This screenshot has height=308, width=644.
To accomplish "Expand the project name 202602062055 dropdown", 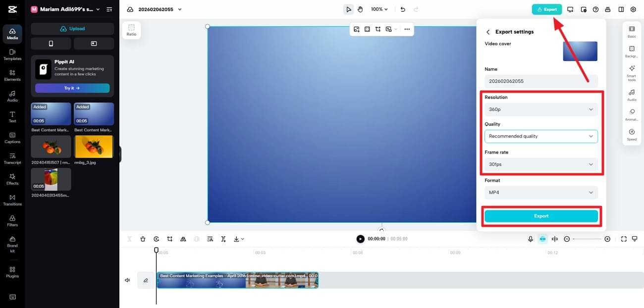I will tap(179, 9).
